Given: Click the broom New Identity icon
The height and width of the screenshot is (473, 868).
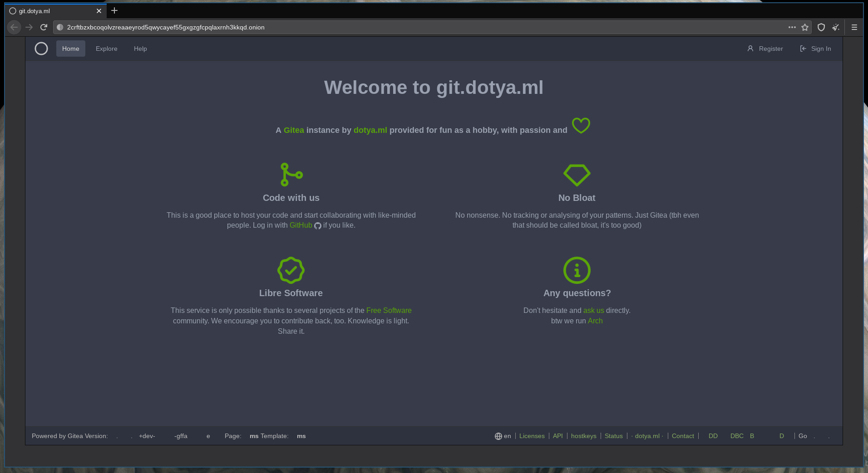Looking at the screenshot, I should tap(836, 27).
